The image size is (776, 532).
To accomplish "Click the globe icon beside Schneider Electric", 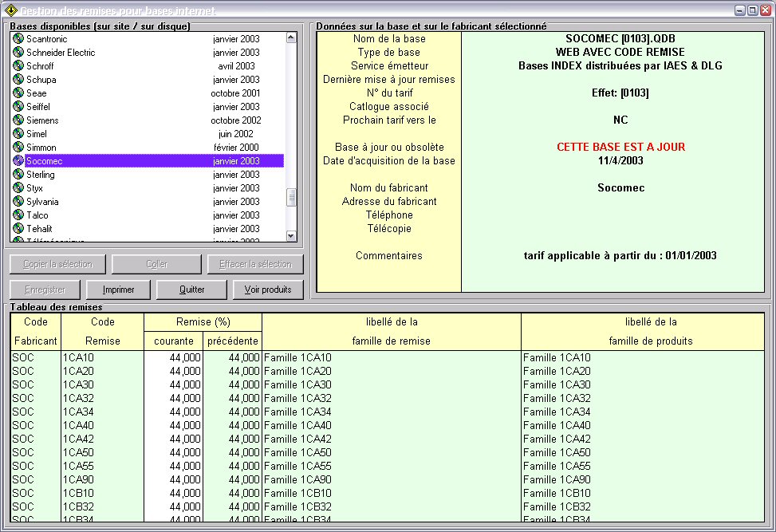I will click(18, 53).
